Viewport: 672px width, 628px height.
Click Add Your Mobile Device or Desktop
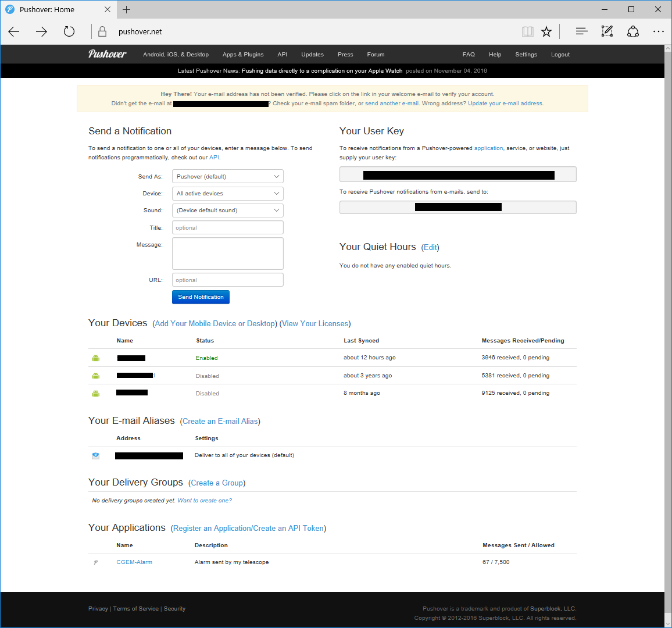tap(215, 324)
